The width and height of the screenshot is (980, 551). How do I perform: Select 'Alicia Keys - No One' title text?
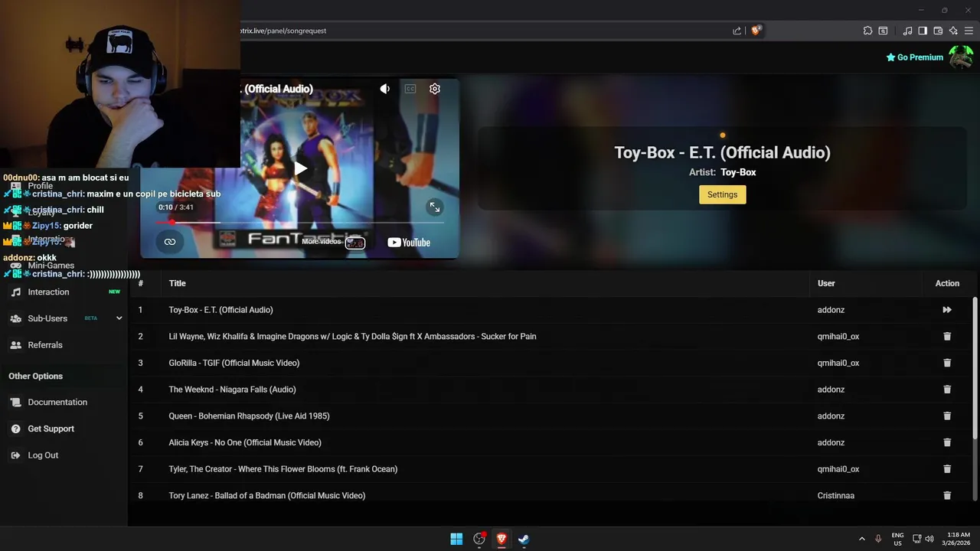tap(245, 442)
